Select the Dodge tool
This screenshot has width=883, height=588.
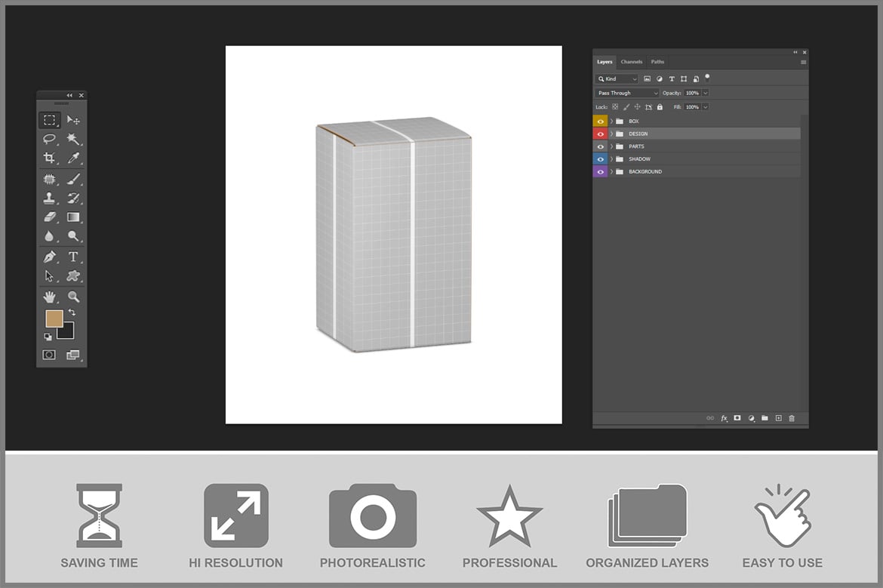click(73, 236)
